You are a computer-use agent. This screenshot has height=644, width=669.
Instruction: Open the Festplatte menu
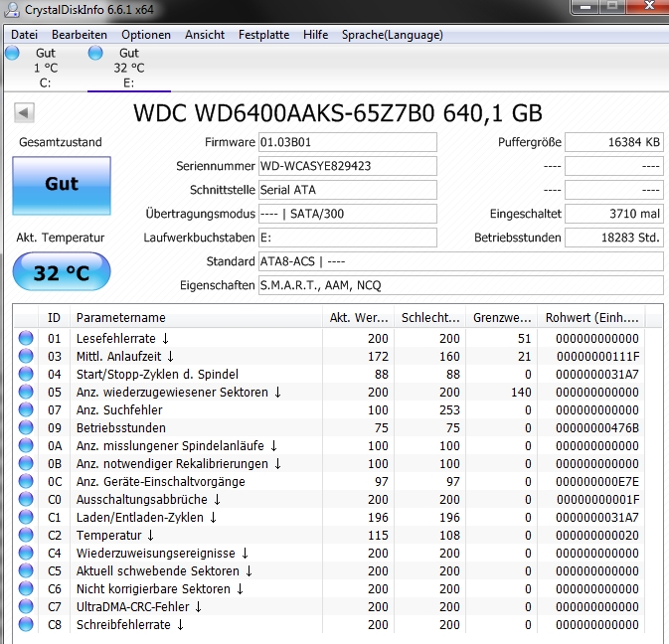[263, 35]
